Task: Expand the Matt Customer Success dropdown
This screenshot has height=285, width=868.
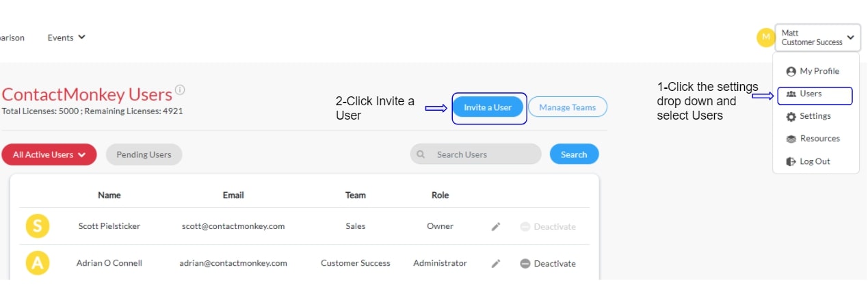Action: point(817,38)
